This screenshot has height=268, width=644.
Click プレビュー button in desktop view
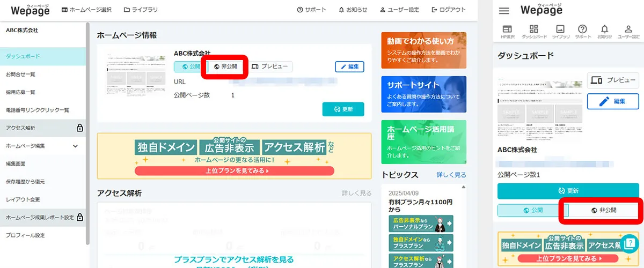270,66
